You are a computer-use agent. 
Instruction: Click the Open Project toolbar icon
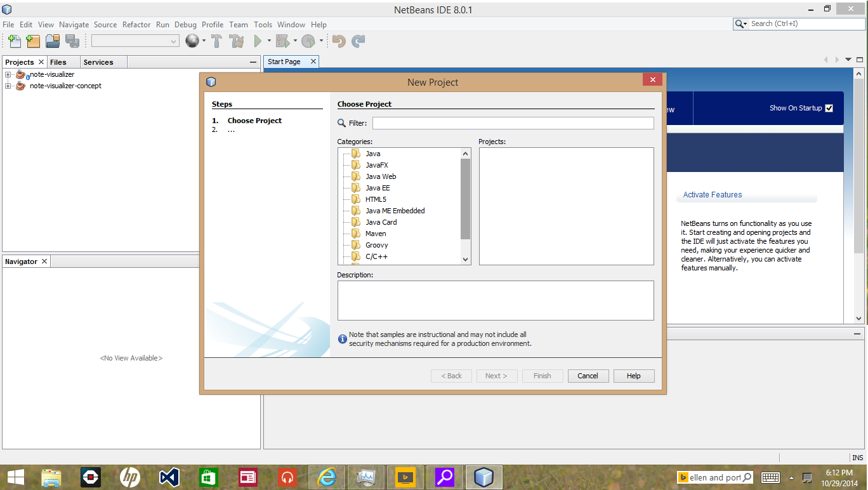pyautogui.click(x=53, y=41)
